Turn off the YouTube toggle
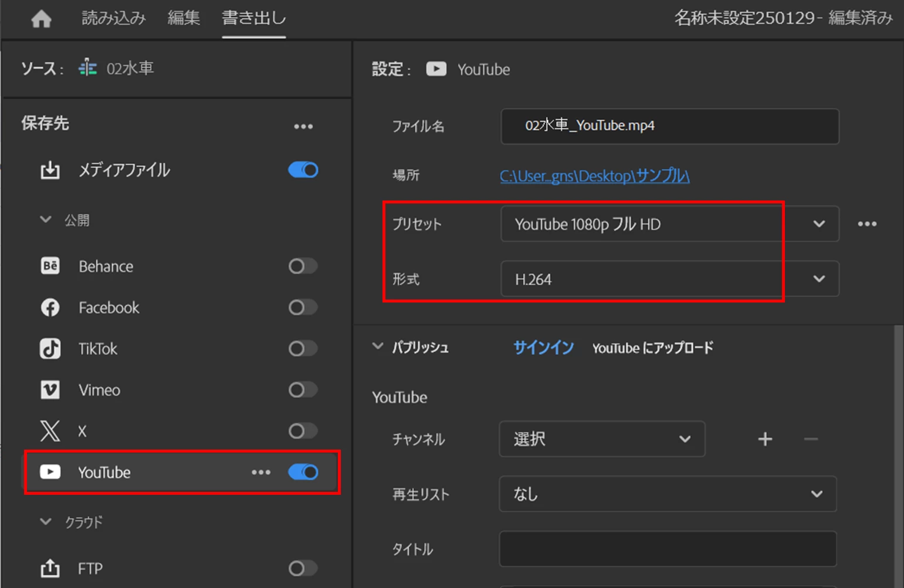This screenshot has height=588, width=904. (x=303, y=472)
